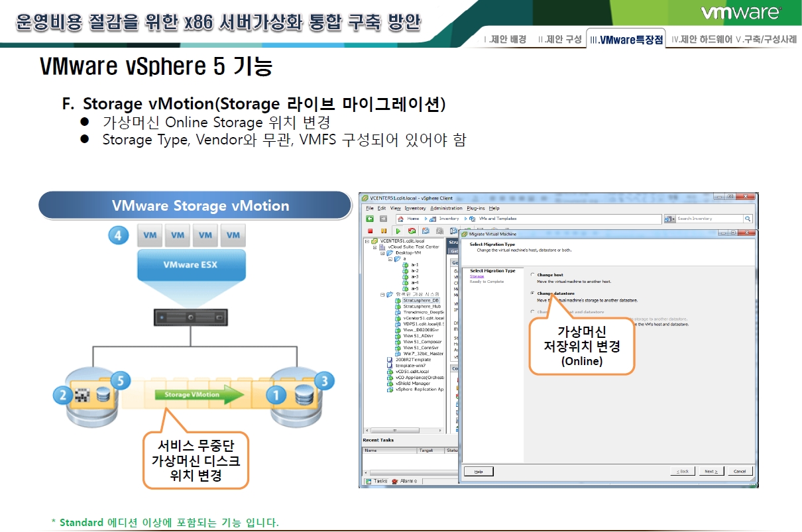
Task: Collapse the VCENTER51.cdit.local tree node
Action: point(367,240)
